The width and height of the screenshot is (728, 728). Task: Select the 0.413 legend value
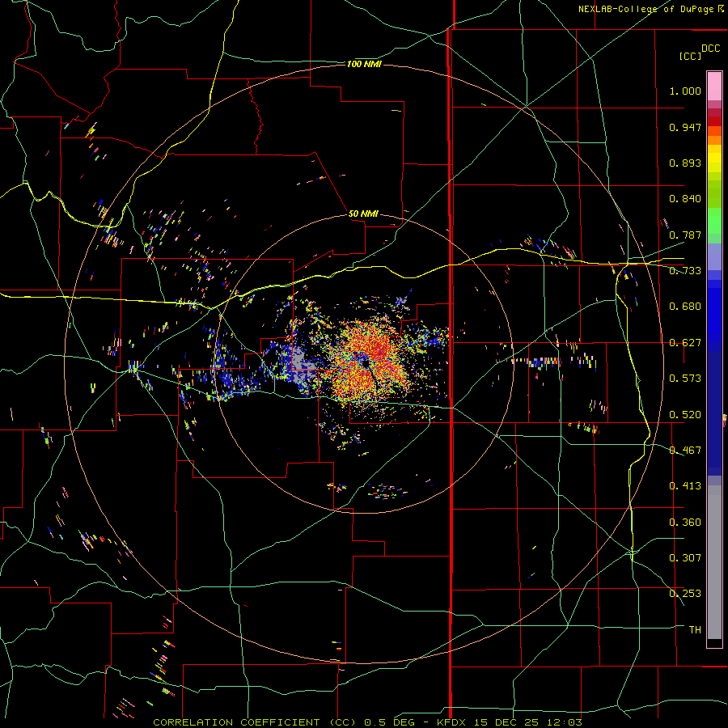(x=685, y=486)
